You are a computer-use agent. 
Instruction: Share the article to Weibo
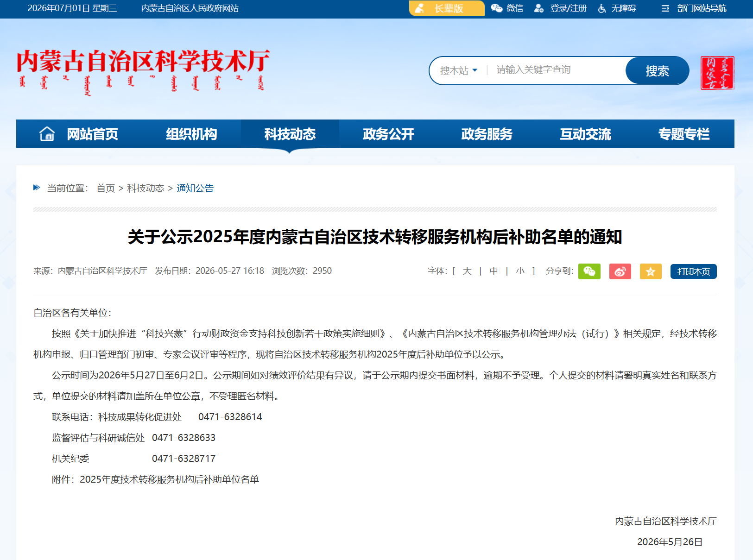click(x=620, y=271)
